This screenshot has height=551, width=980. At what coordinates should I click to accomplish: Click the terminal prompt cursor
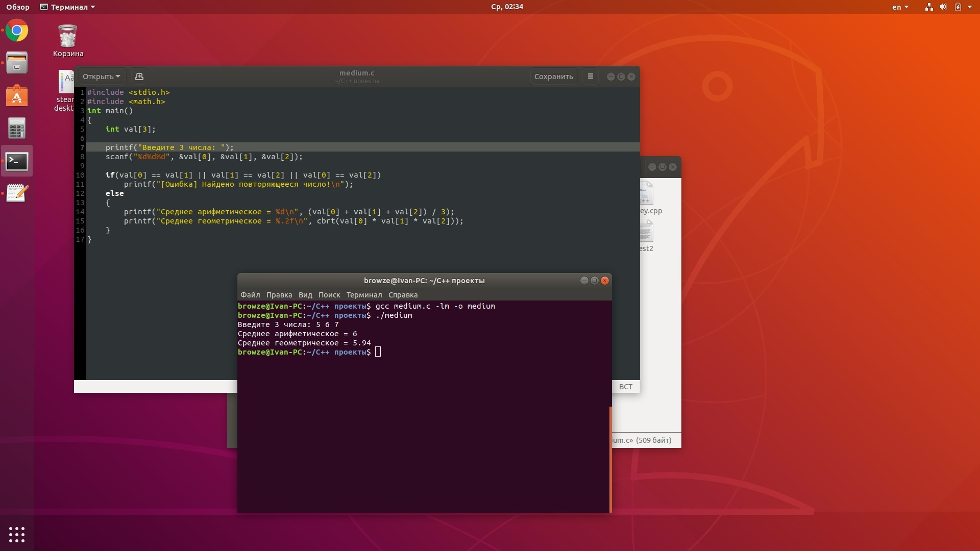point(378,352)
